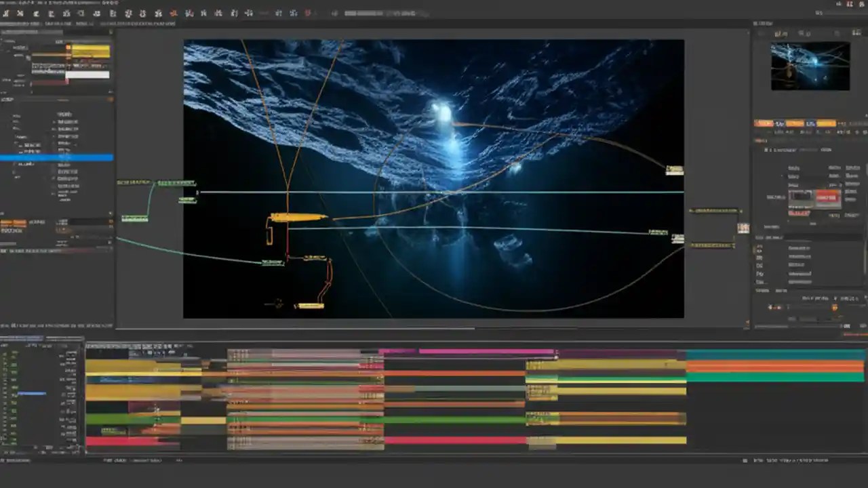Click the red color swatch in the right panel
The width and height of the screenshot is (868, 488).
tap(826, 197)
